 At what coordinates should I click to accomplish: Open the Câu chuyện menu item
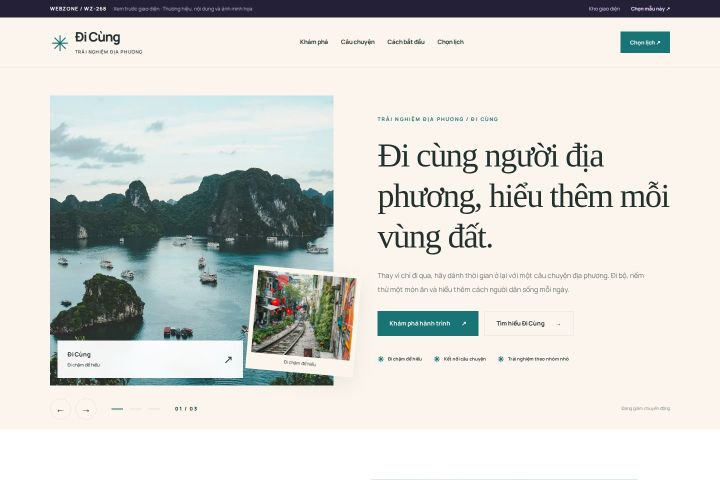(357, 42)
